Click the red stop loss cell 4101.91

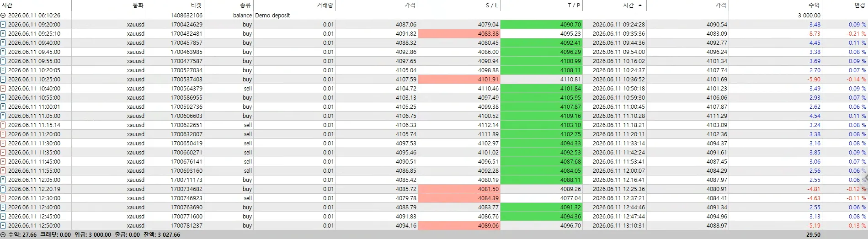(x=459, y=79)
